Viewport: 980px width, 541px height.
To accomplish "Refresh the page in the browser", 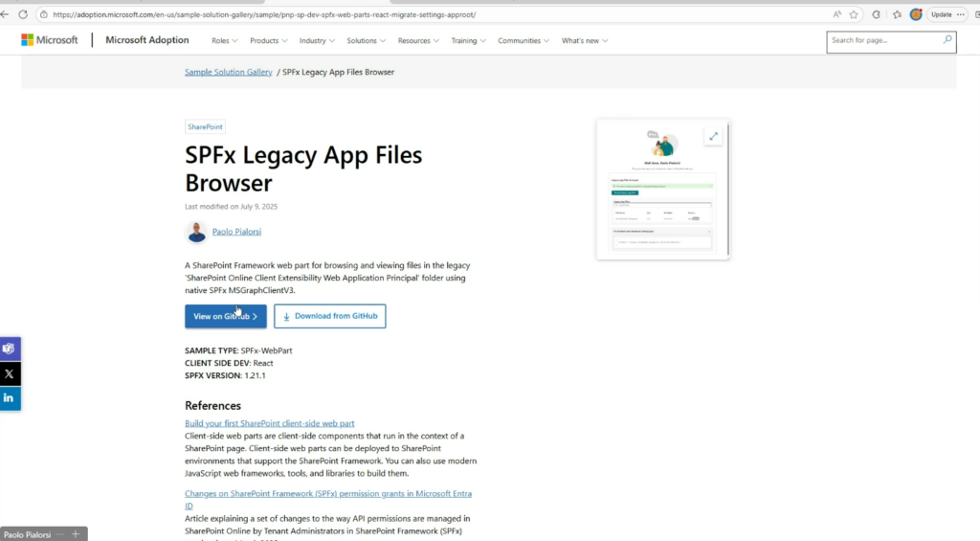I will (23, 14).
